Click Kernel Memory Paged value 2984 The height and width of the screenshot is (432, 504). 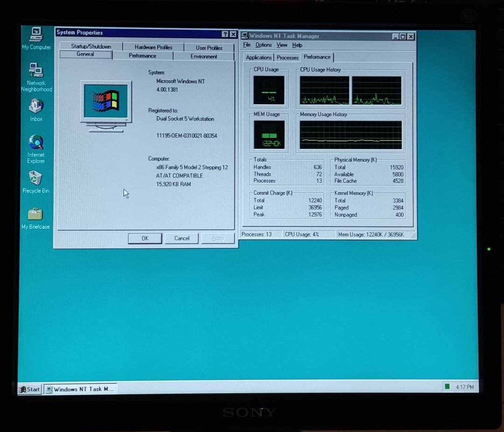pos(398,208)
